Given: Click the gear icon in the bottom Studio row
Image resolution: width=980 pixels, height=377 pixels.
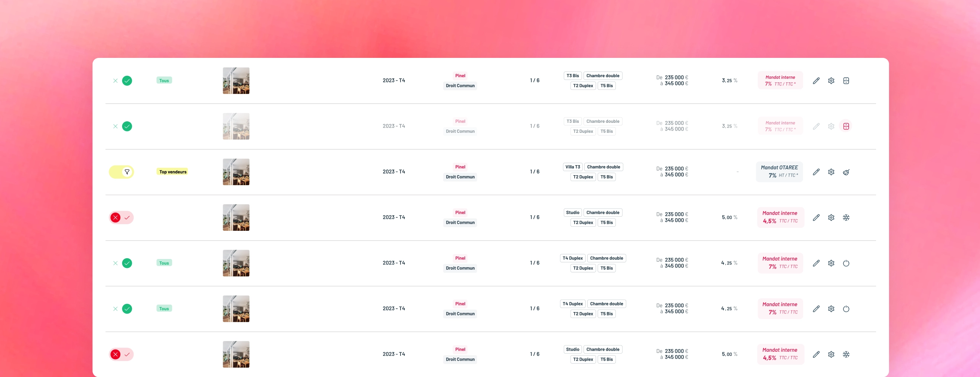Looking at the screenshot, I should [x=831, y=355].
